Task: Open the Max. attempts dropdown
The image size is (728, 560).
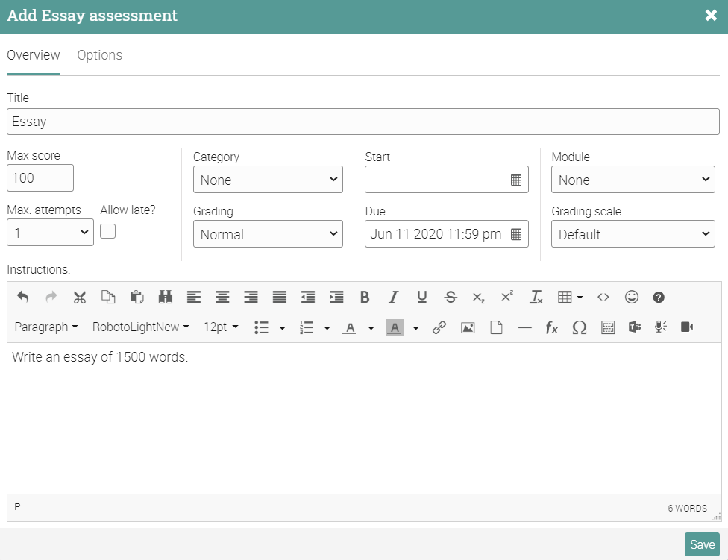Action: (x=50, y=233)
